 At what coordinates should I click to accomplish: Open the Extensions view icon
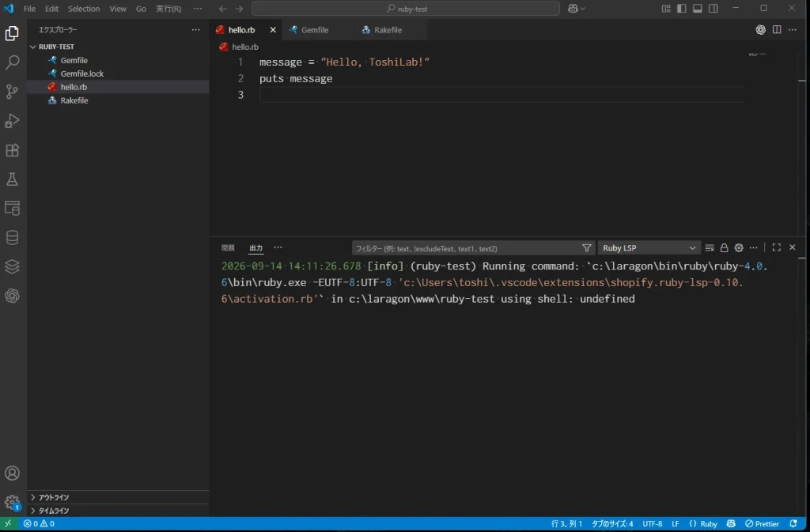tap(12, 150)
